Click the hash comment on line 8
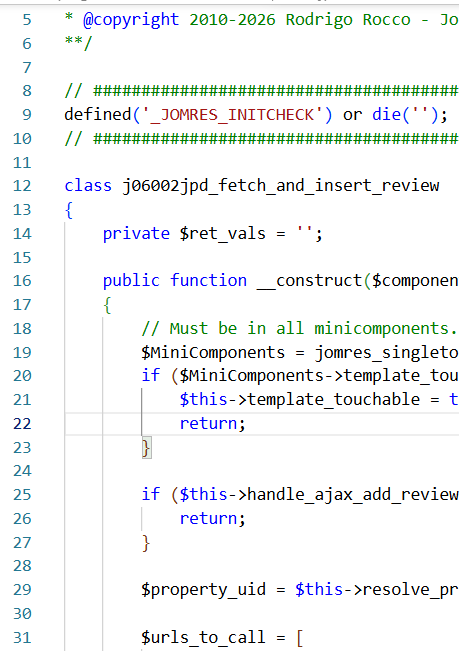 click(261, 91)
